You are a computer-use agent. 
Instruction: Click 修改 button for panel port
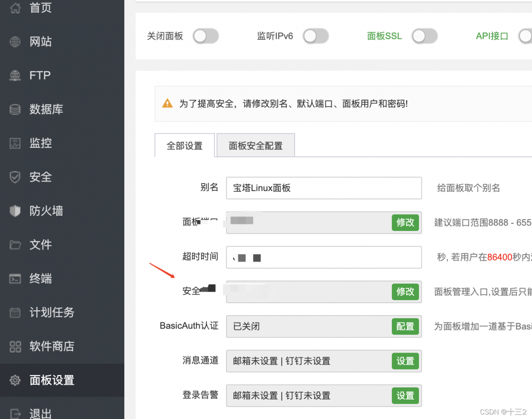pyautogui.click(x=405, y=223)
